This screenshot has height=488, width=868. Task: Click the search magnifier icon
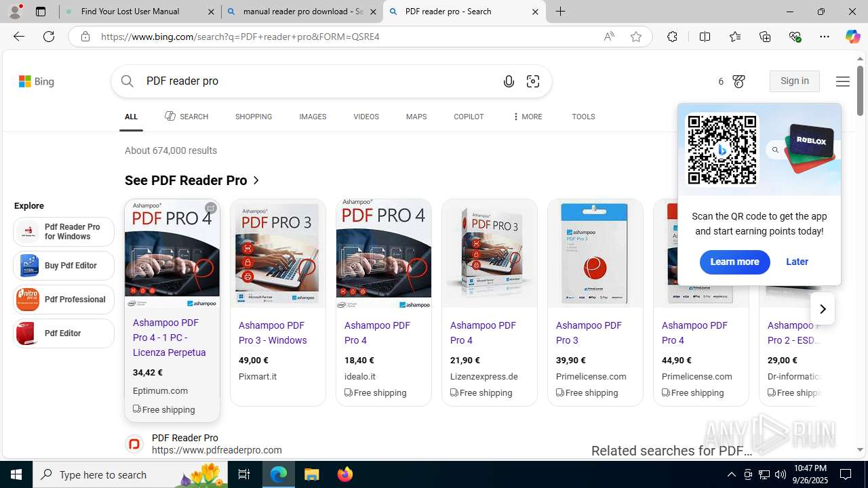(127, 81)
